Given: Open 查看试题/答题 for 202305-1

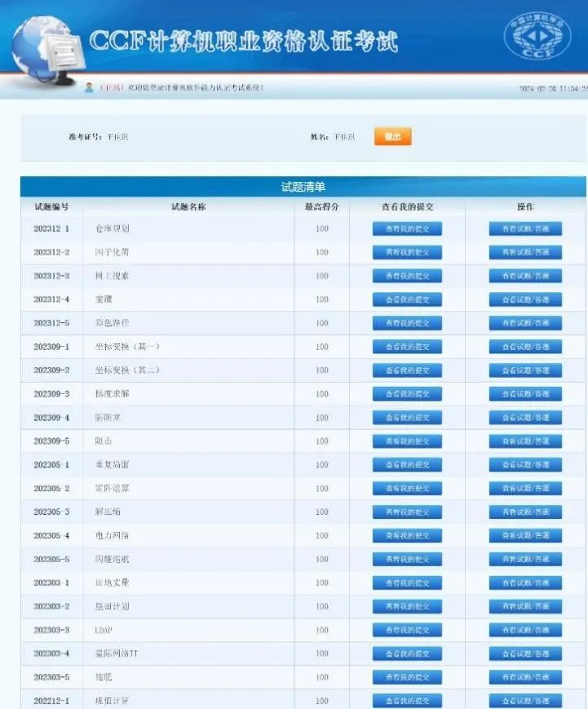Looking at the screenshot, I should pyautogui.click(x=525, y=465).
